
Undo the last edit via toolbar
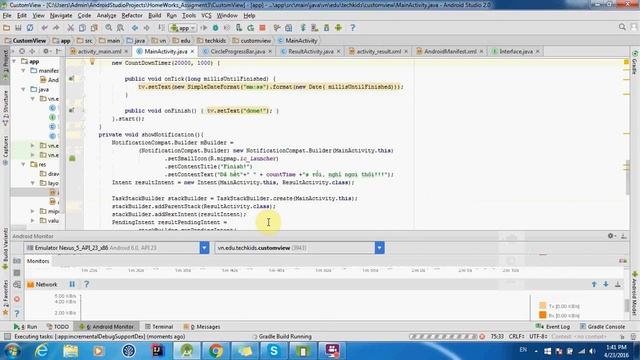pyautogui.click(x=44, y=28)
